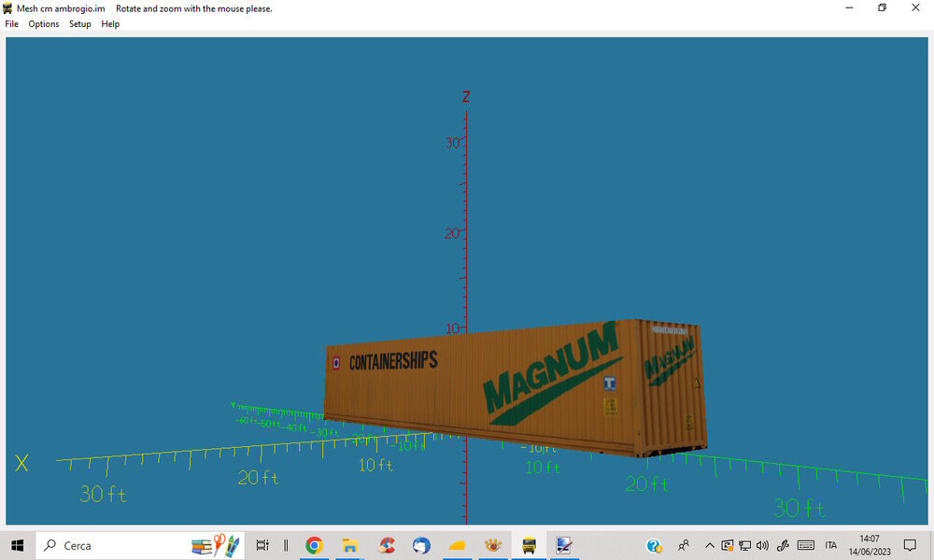Viewport: 934px width, 560px height.
Task: Open the People icon in system tray
Action: coord(684,545)
